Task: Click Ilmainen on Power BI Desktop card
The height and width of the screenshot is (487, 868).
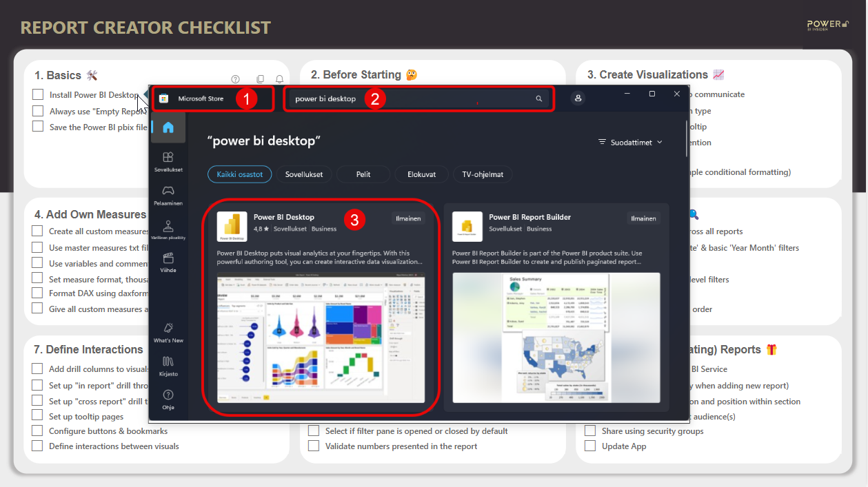Action: coord(407,218)
